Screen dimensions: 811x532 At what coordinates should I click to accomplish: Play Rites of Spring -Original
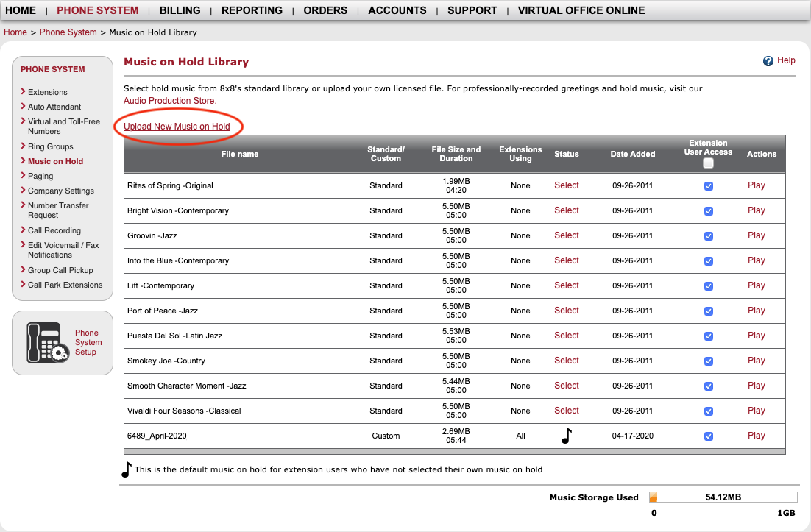click(757, 185)
